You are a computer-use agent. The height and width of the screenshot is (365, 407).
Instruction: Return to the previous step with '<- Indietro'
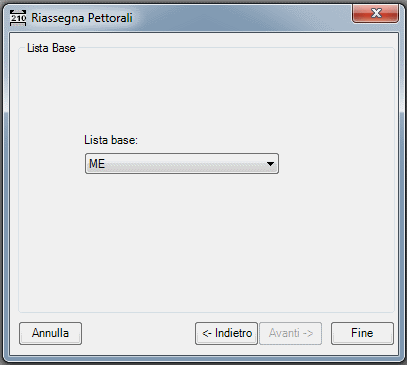click(226, 333)
